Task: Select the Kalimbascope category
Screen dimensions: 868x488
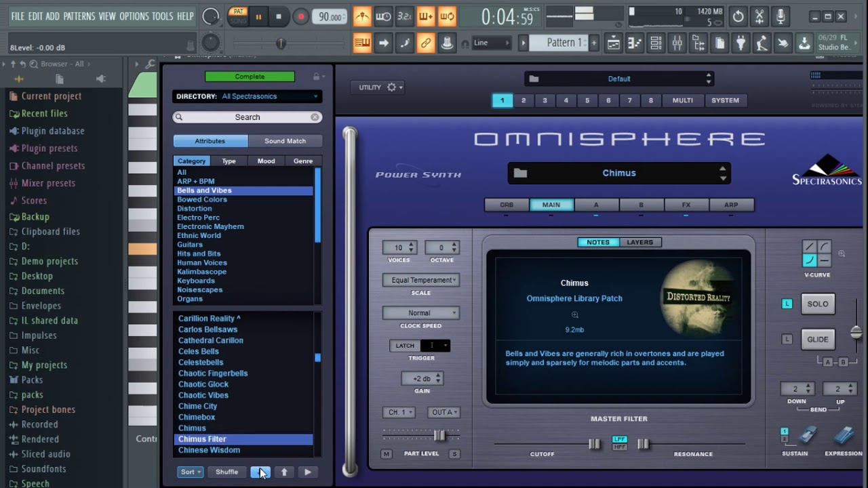Action: 201,272
